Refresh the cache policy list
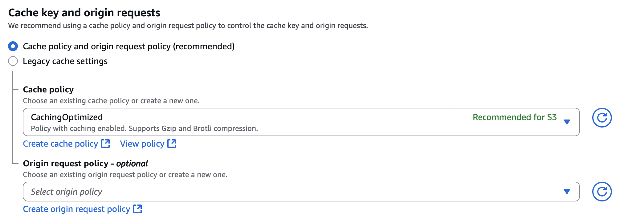644x223 pixels. (x=602, y=118)
